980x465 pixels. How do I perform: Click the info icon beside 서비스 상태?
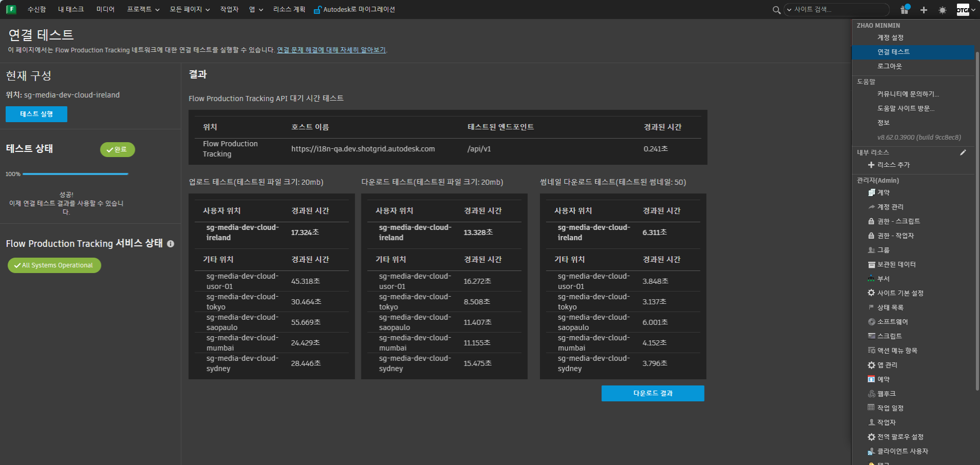(170, 244)
